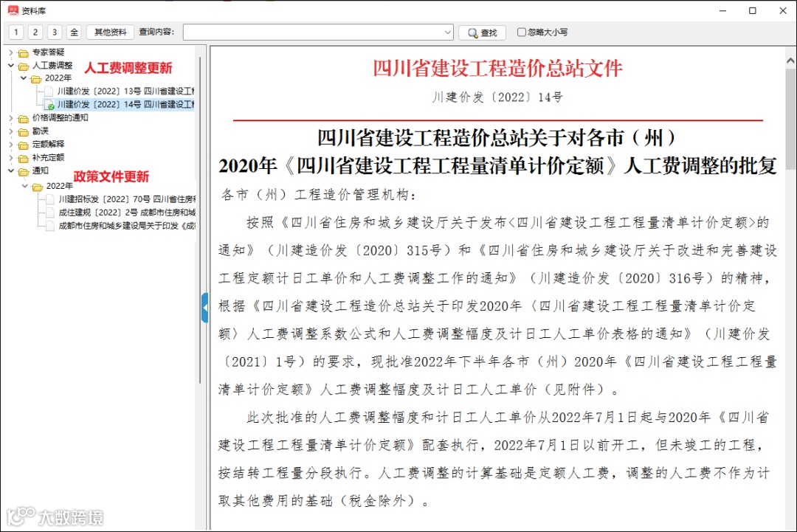
Task: Collapse the 2022年 node under 通知
Action: point(24,186)
